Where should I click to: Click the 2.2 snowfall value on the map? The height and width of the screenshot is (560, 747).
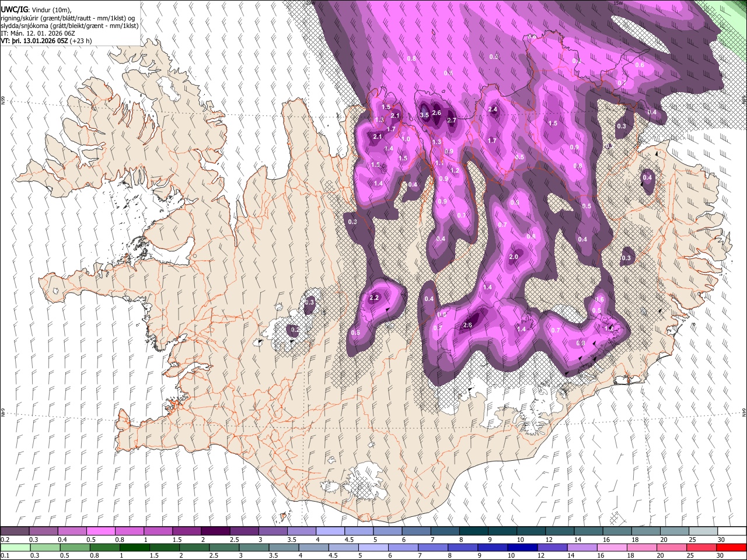tap(375, 297)
